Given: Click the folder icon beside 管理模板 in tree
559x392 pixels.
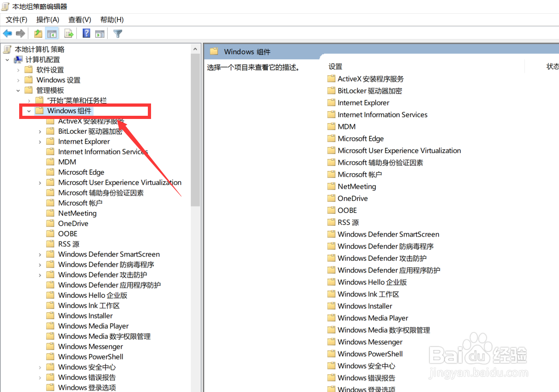Looking at the screenshot, I should (x=29, y=90).
